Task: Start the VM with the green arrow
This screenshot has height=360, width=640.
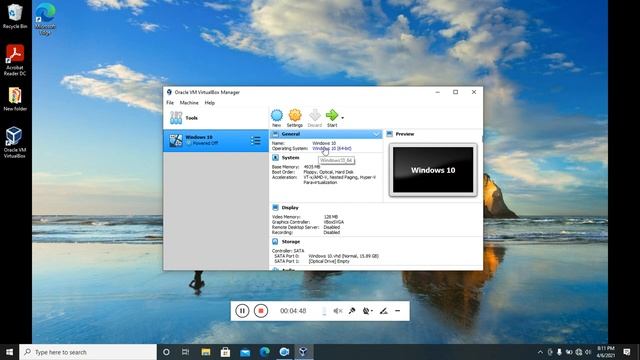Action: (x=332, y=118)
